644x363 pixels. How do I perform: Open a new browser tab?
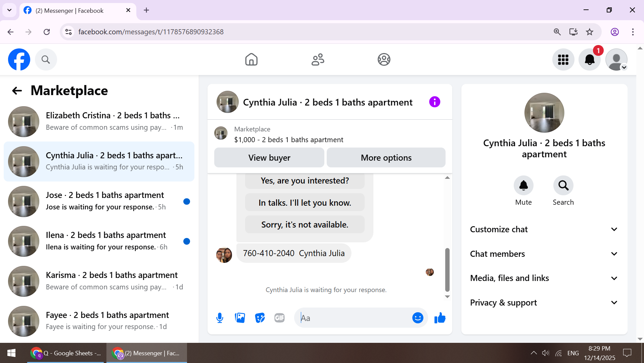click(146, 10)
